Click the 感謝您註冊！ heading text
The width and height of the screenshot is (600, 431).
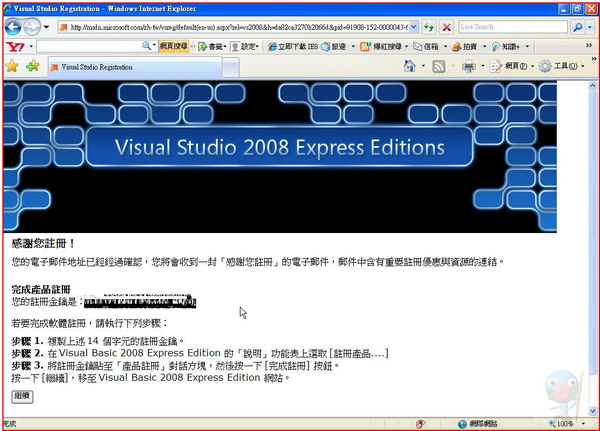[x=44, y=243]
